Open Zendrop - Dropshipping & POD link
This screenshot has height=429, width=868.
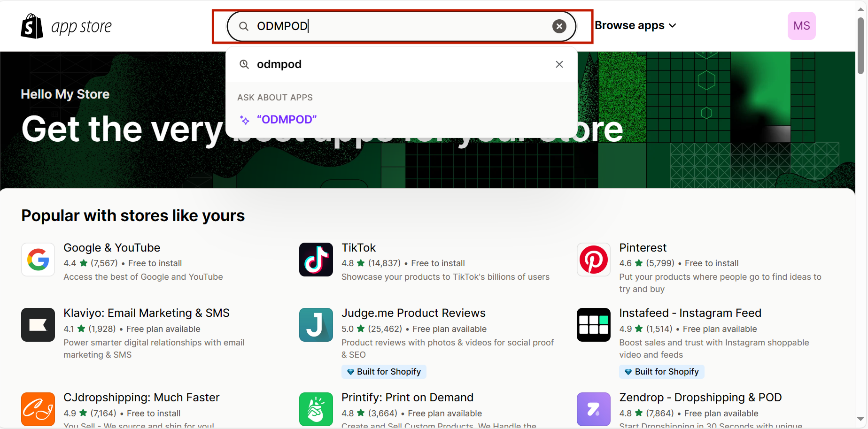pos(700,398)
